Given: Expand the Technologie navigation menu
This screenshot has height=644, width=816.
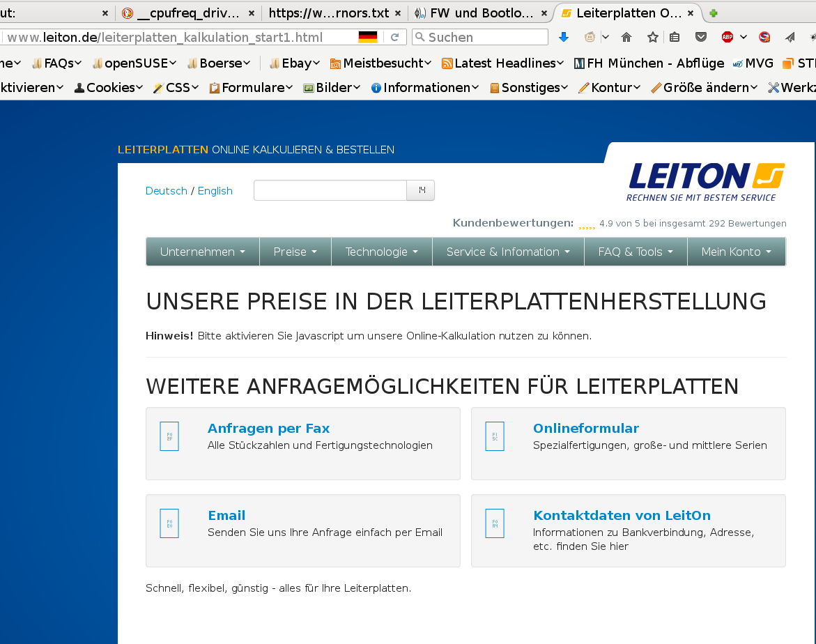Looking at the screenshot, I should point(381,252).
